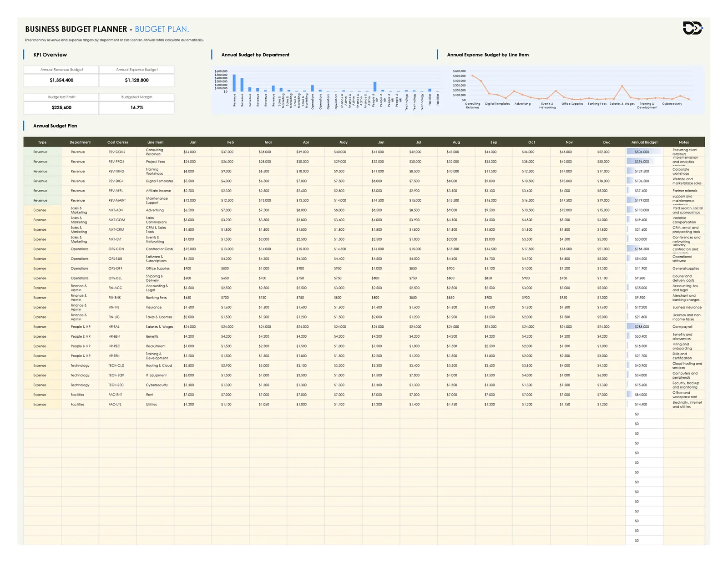Click the Type column header
This screenshot has height=563, width=728.
coord(42,142)
